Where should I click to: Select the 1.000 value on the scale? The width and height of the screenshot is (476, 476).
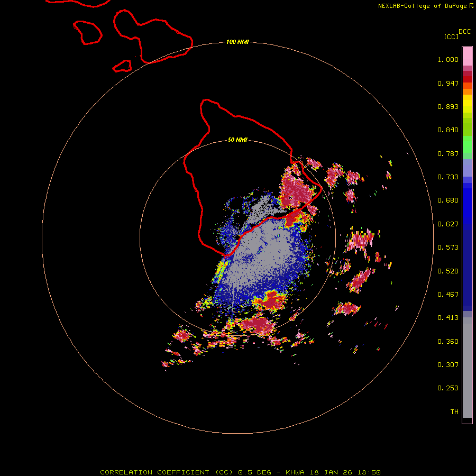[448, 59]
